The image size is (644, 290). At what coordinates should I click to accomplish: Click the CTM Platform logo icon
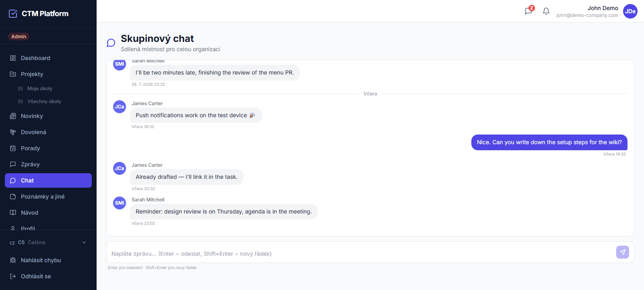(x=13, y=14)
